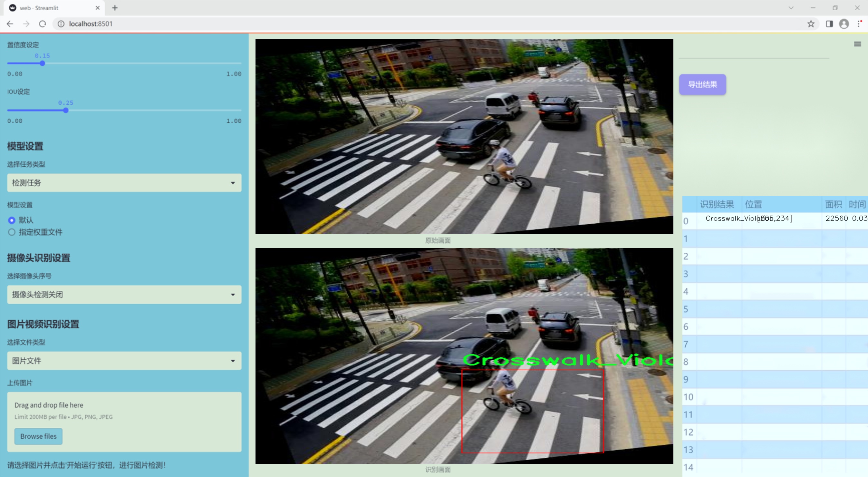Bookmark page with star icon
The image size is (868, 477).
pyautogui.click(x=811, y=24)
